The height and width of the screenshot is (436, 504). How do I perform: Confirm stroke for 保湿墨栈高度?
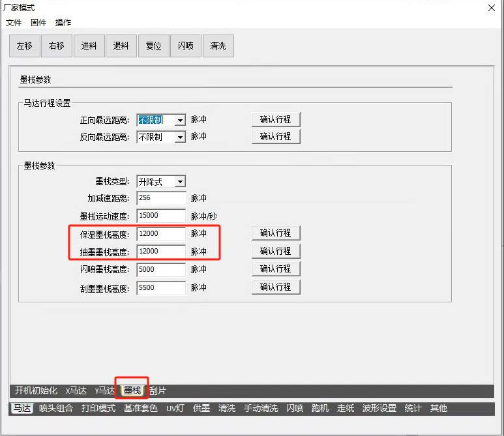pos(275,233)
